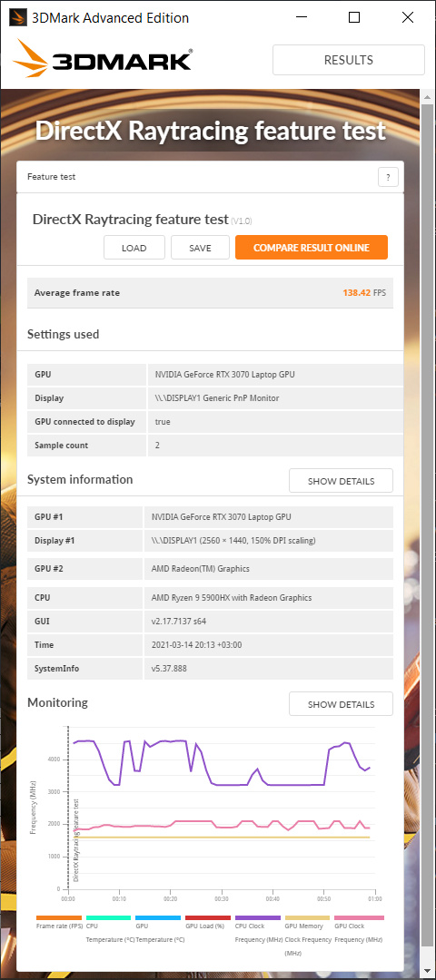
Task: Toggle the GPU Temperature legend swatch
Action: 160,918
